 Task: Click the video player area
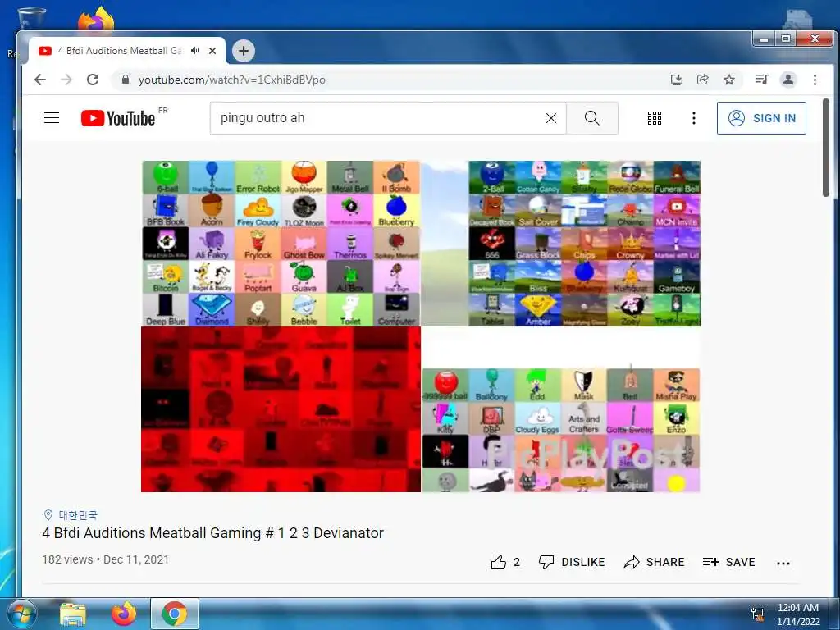[421, 326]
